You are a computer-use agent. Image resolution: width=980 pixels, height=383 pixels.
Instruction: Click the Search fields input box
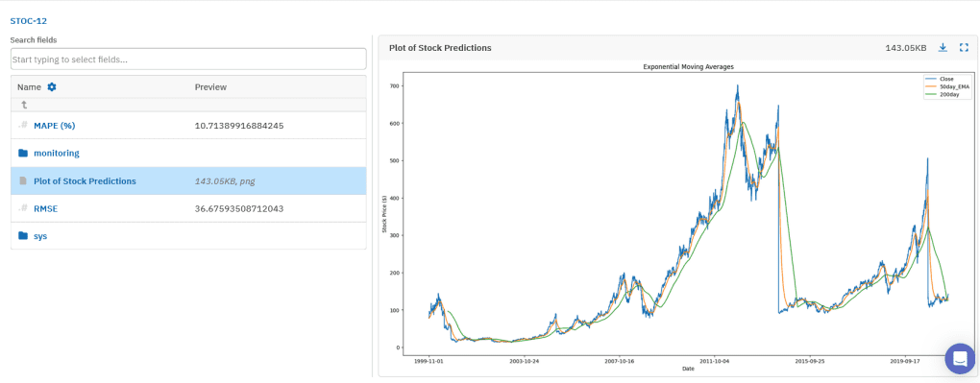pyautogui.click(x=188, y=60)
